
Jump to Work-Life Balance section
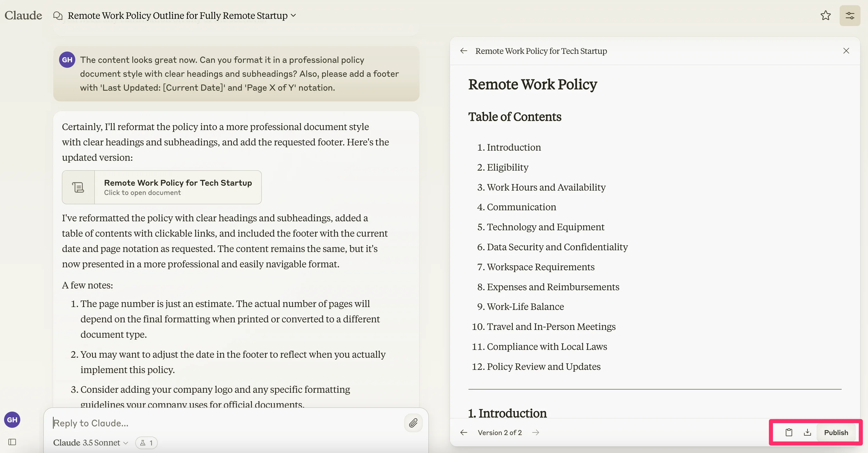pos(525,306)
